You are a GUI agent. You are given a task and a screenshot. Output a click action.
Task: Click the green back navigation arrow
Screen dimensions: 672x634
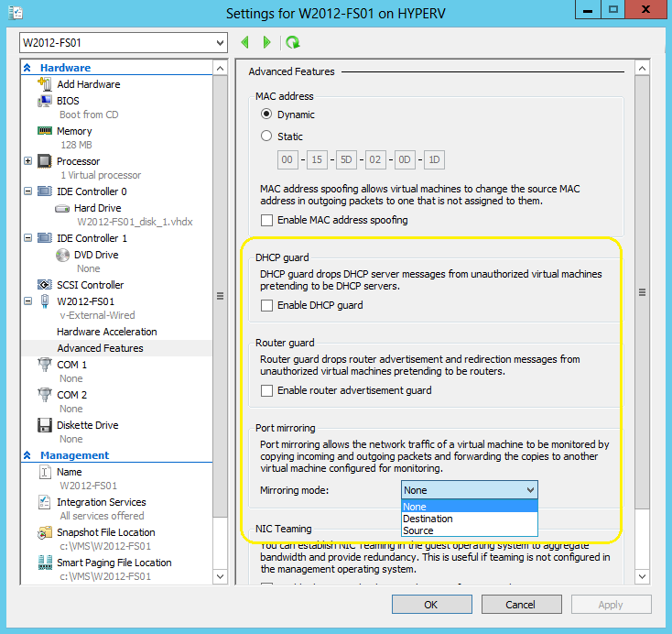click(245, 42)
